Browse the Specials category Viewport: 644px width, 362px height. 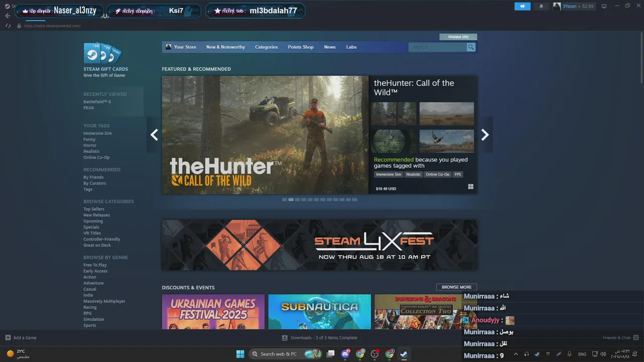coord(91,227)
